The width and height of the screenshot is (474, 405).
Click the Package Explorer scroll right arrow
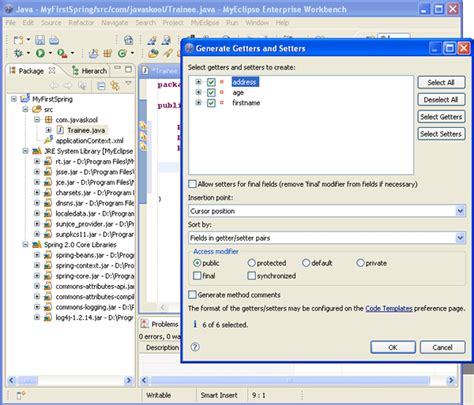click(129, 380)
